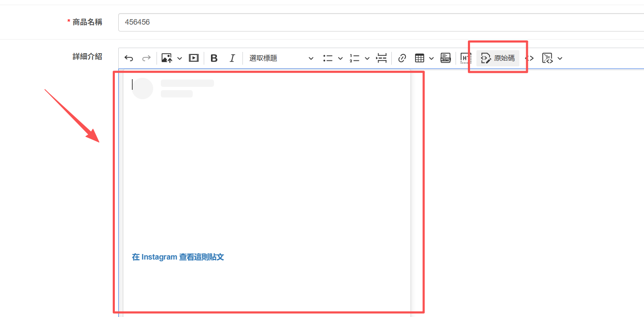Click the inline code brackets icon
The image size is (644, 317).
[x=529, y=58]
